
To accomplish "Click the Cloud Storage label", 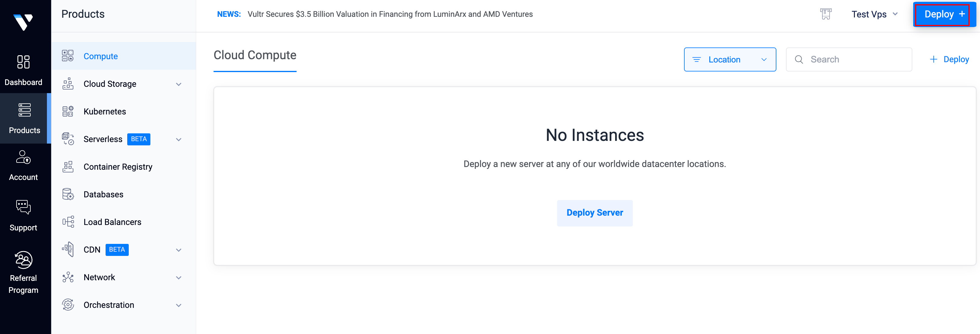I will (x=109, y=84).
